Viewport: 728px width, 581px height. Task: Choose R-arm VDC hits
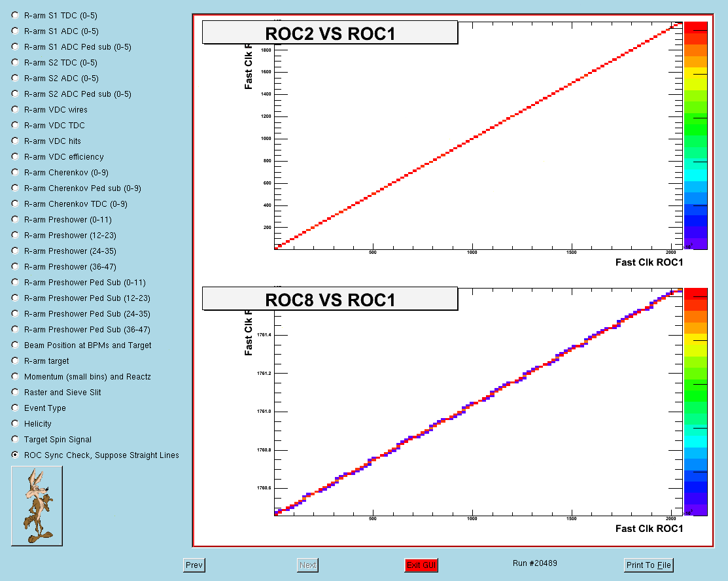15,141
